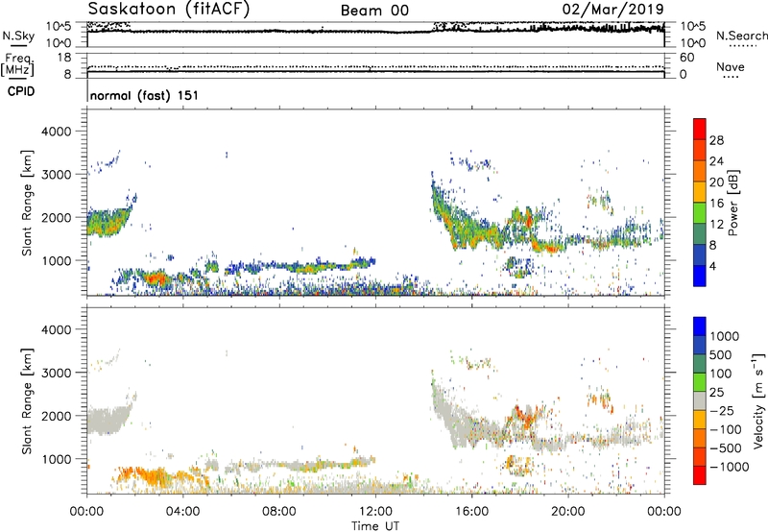Click '-500' on velocity colorbar
768x532 pixels.
coord(726,448)
